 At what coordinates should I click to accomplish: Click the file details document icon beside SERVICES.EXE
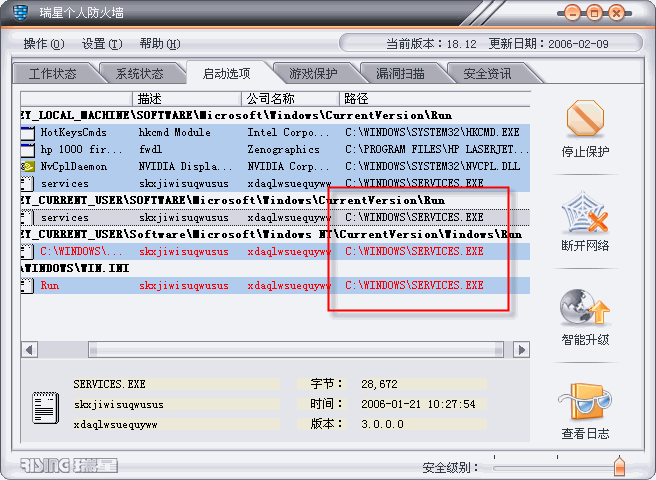tap(46, 408)
